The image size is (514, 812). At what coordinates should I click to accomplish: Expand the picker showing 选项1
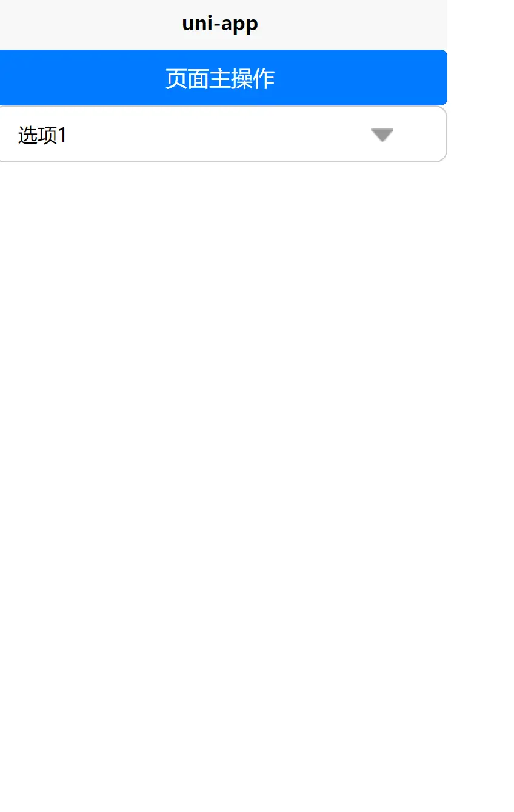[223, 134]
